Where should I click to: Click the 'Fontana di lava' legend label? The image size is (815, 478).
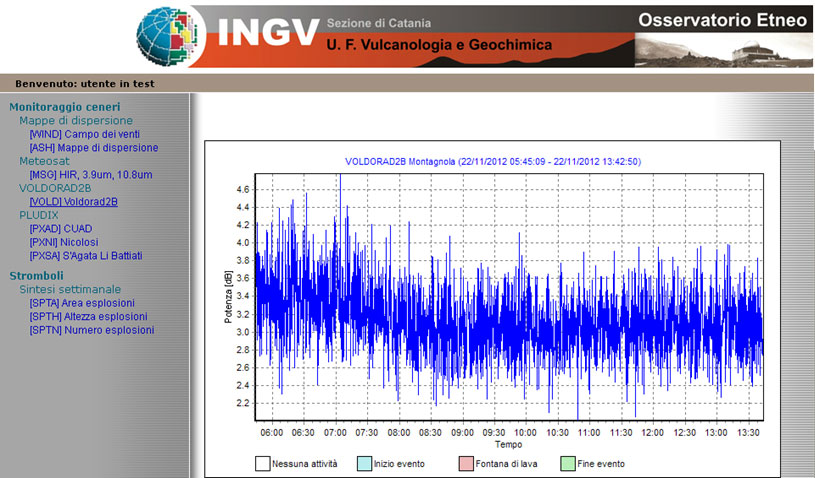506,463
